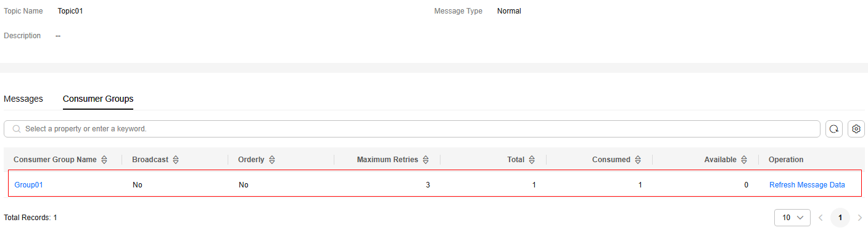Viewport: 868px width, 230px height.
Task: Select page number 1 button
Action: coord(840,218)
